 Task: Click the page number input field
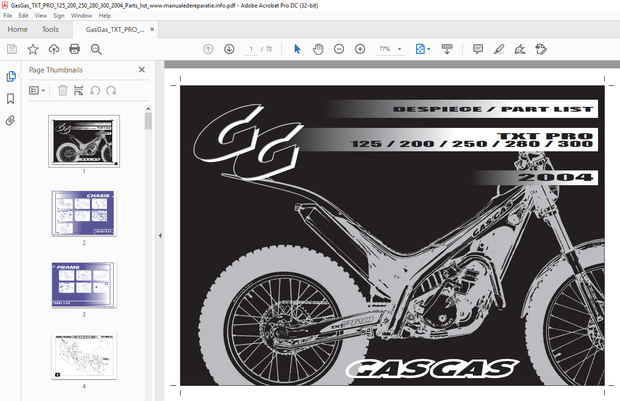tap(251, 49)
